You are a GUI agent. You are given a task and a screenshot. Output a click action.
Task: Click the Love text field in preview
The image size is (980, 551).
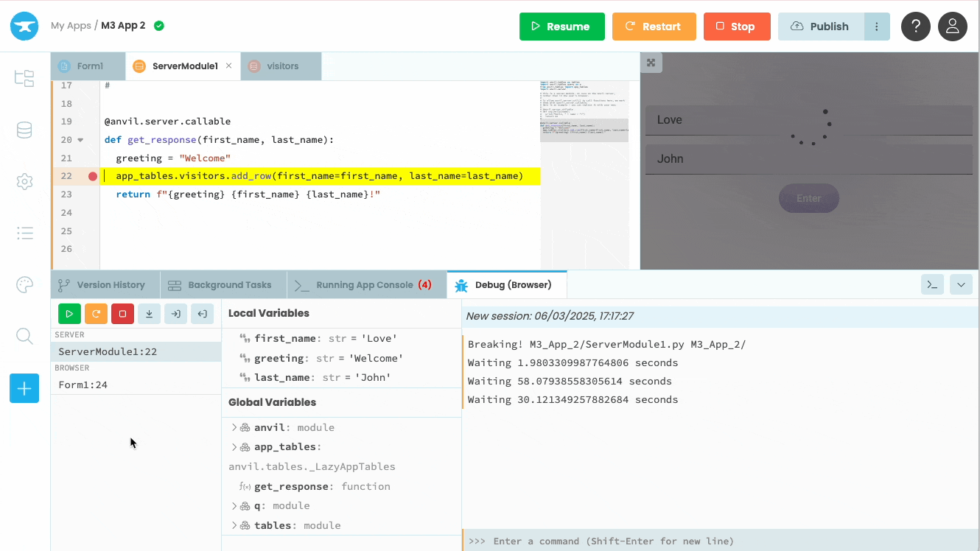pos(809,120)
